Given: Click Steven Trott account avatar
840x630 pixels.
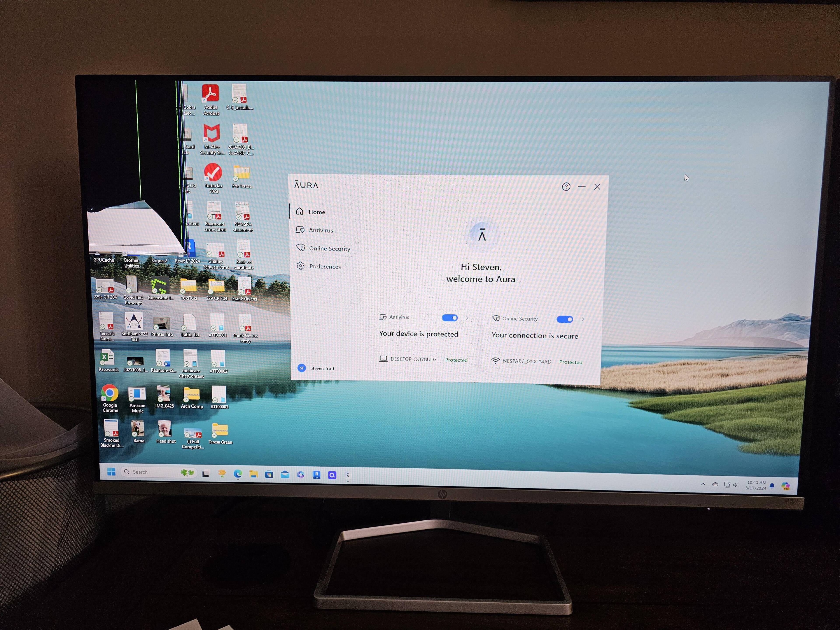Looking at the screenshot, I should click(301, 368).
